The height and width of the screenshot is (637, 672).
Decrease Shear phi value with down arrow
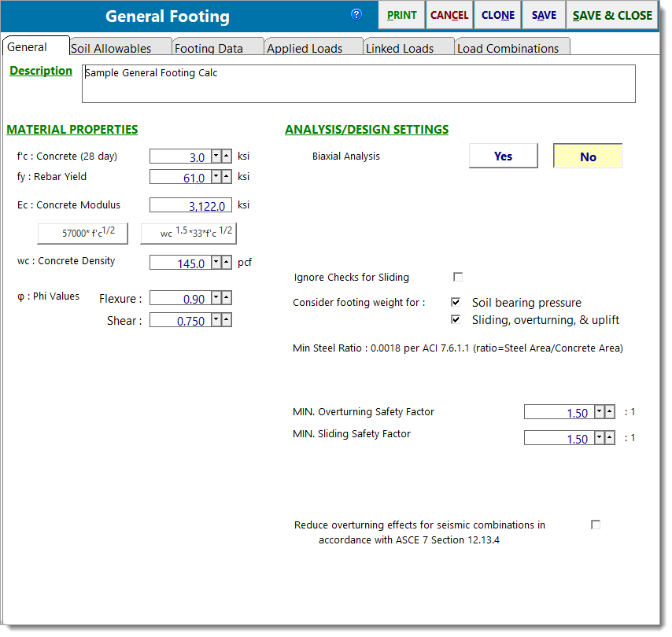coord(216,320)
